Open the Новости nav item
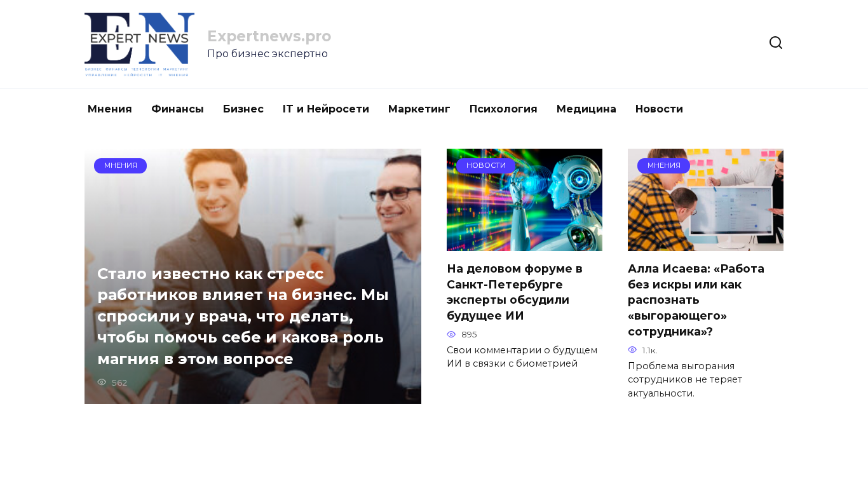This screenshot has height=488, width=868. (659, 109)
